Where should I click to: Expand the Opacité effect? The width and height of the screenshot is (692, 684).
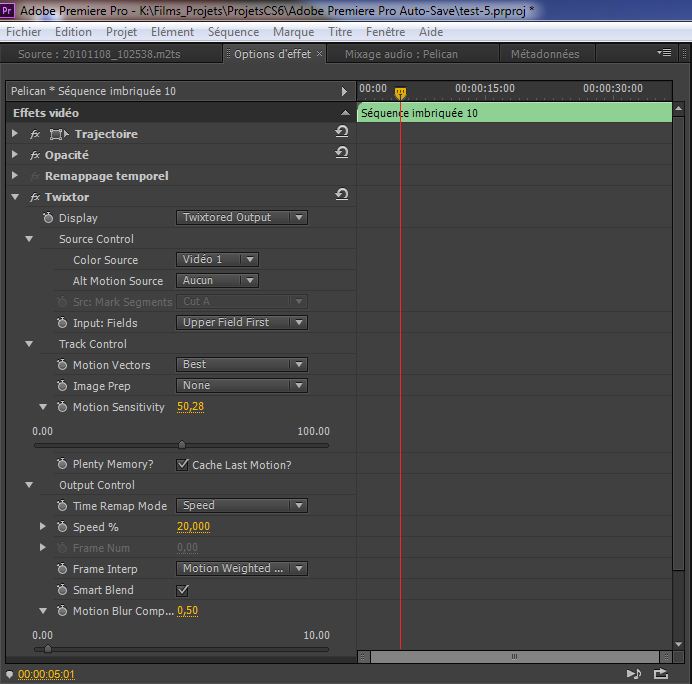point(15,154)
